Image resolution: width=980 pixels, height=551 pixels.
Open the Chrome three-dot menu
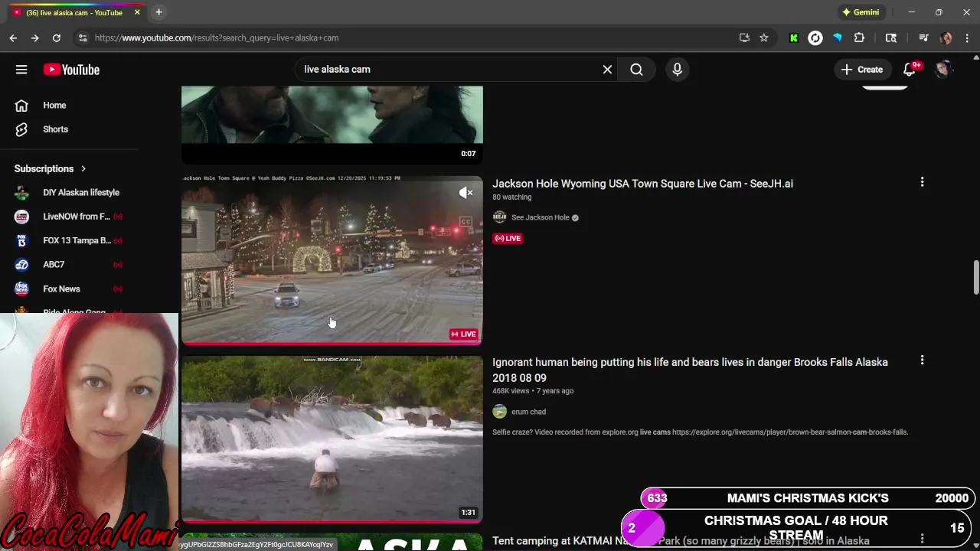(968, 37)
